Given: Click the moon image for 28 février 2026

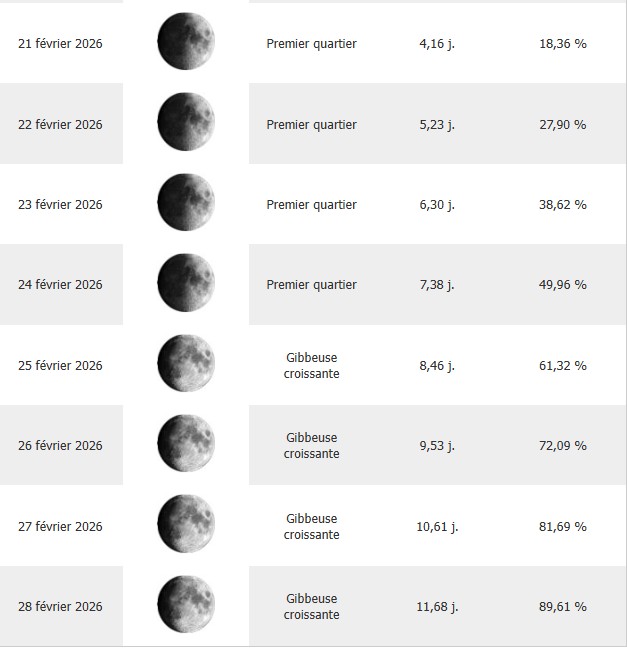Looking at the screenshot, I should pyautogui.click(x=186, y=605).
